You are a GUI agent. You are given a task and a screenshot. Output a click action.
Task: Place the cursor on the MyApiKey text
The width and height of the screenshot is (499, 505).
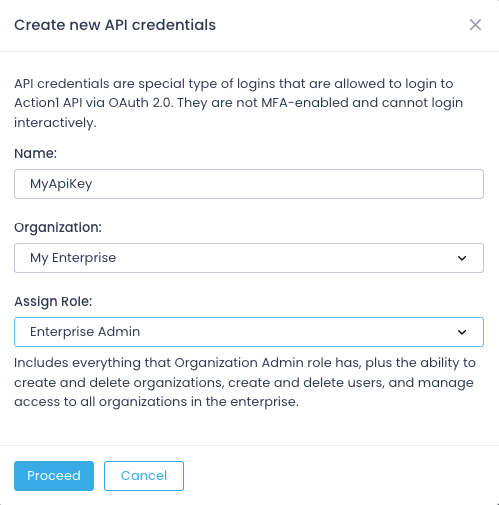pyautogui.click(x=61, y=184)
